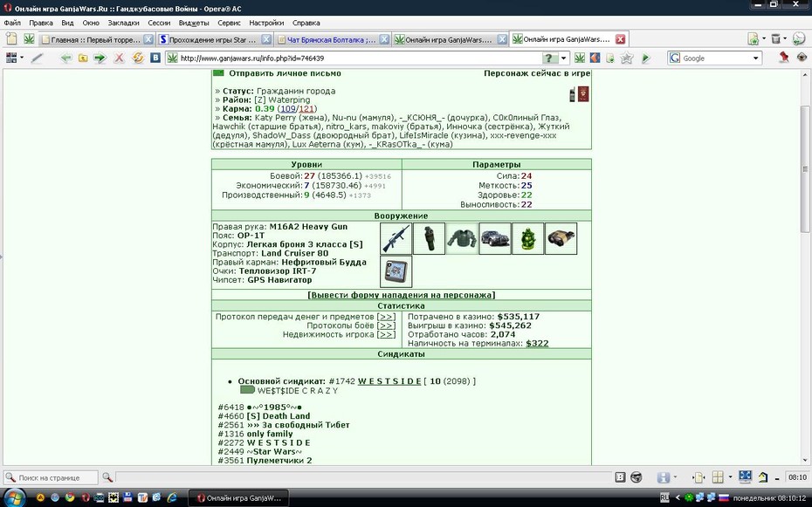Open the [>>] link for Протоколы боёв
The height and width of the screenshot is (507, 812).
click(386, 325)
